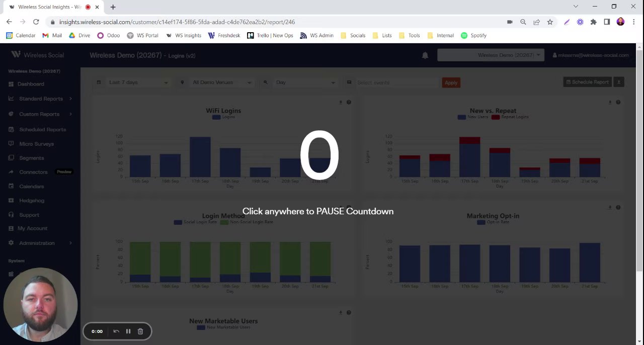
Task: Go back to the previous page
Action: click(9, 22)
